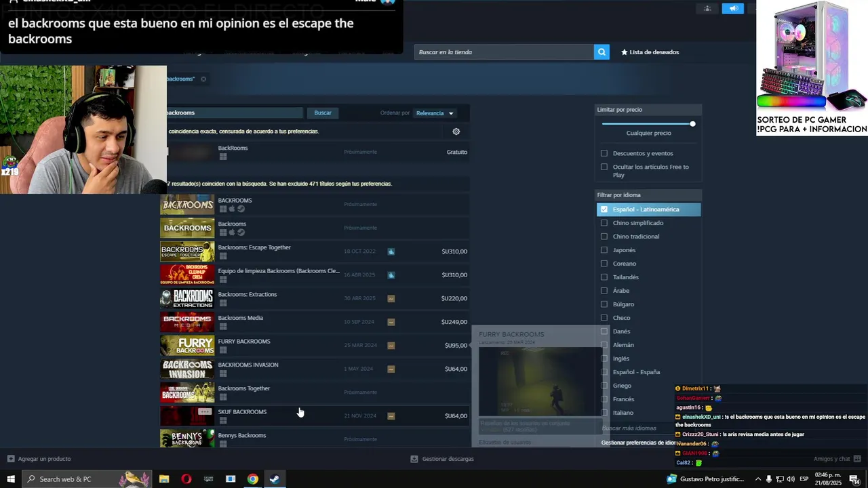Click thumbs-up review icon for Backrooms: Escape Together
Screen dimensions: 868x488
[391, 251]
